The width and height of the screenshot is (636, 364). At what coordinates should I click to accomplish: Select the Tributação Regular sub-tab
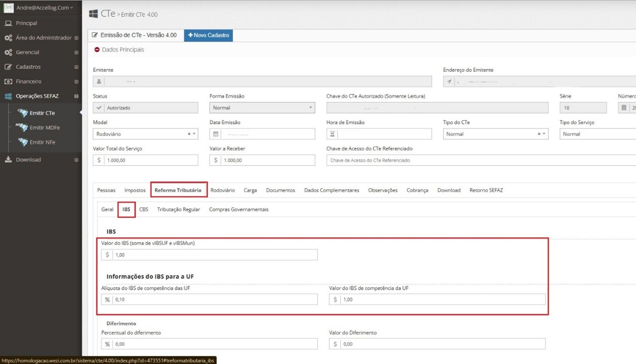pyautogui.click(x=178, y=209)
